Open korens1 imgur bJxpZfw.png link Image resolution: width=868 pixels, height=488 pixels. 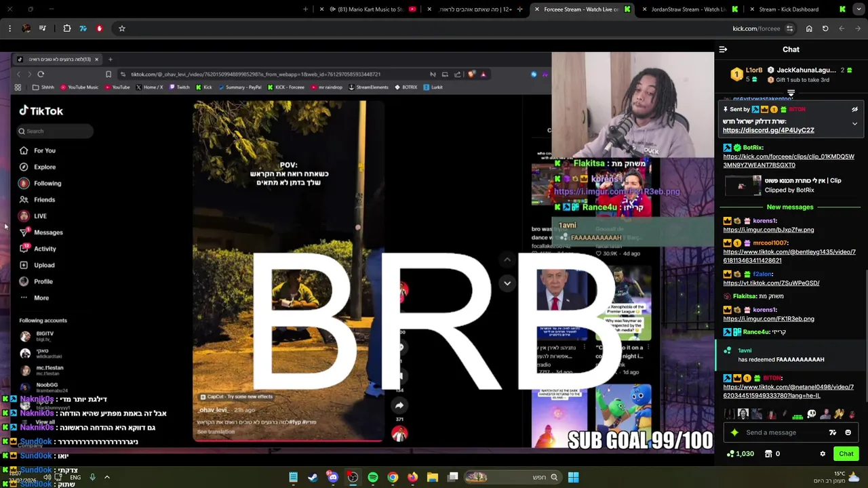click(768, 230)
